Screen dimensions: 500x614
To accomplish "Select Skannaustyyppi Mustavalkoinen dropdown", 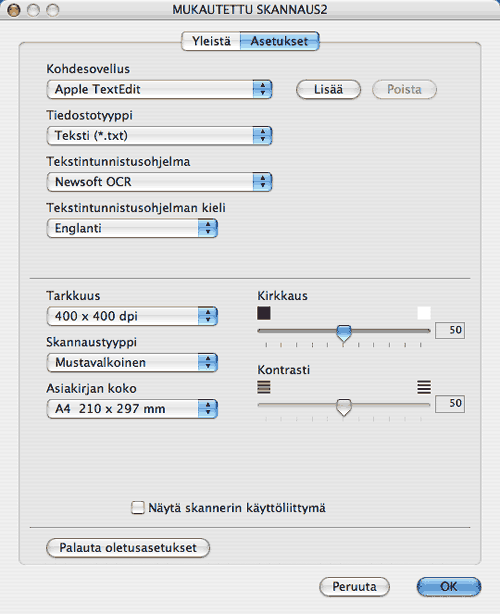I will coord(132,362).
